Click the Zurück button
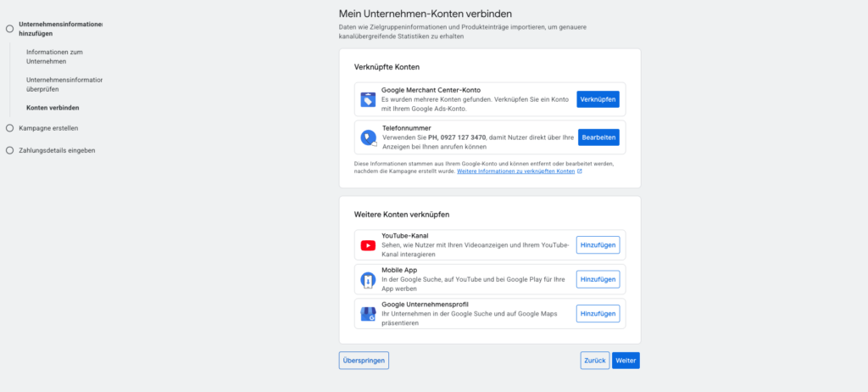The height and width of the screenshot is (392, 868). coord(595,361)
